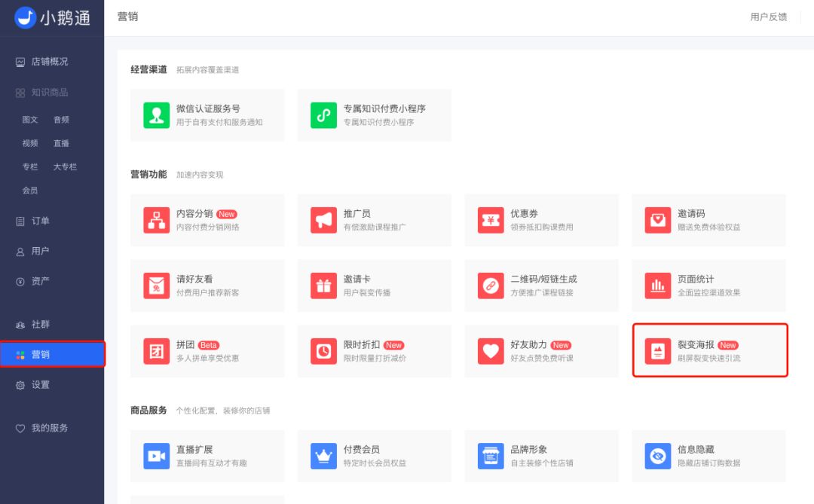This screenshot has width=814, height=504.
Task: Click the 拼团 group-buy icon
Action: (x=156, y=351)
